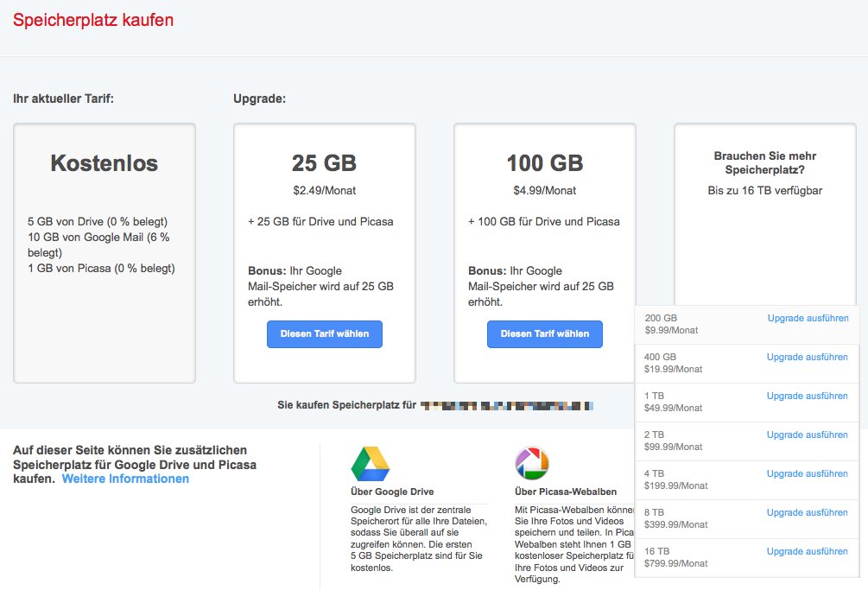Click the Über Google Drive heading
Image resolution: width=868 pixels, height=590 pixels.
(392, 492)
